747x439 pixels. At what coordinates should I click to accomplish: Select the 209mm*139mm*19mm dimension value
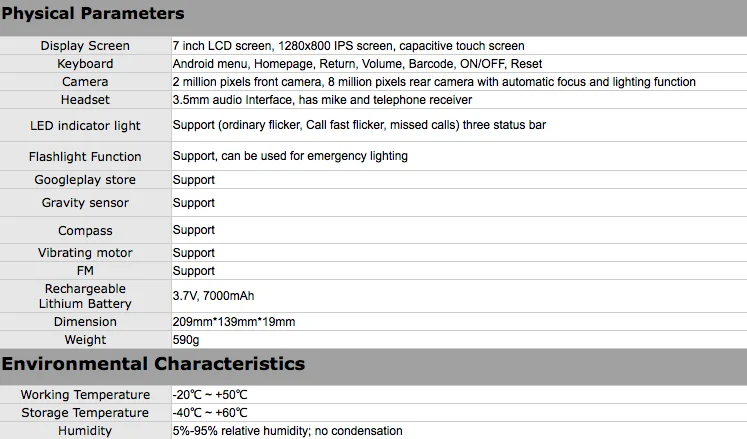pos(233,322)
